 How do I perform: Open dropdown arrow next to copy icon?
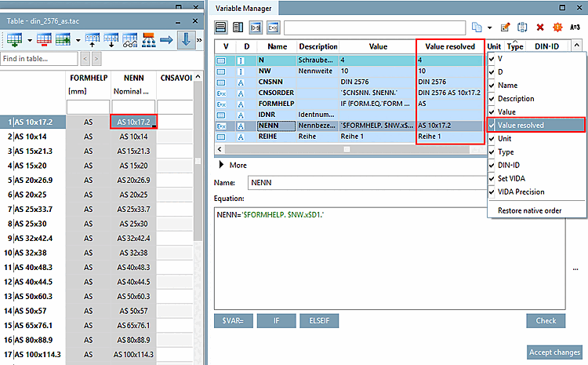point(489,27)
